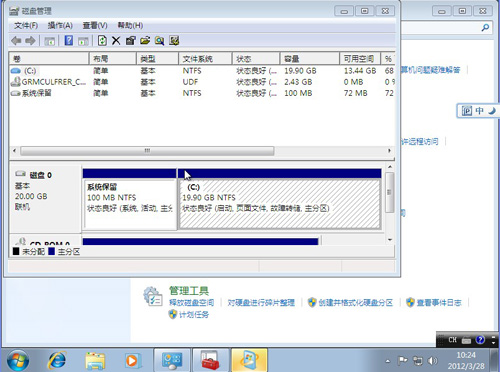Click the disk view's down scroll arrow
This screenshot has height=372, width=500.
tap(390, 240)
